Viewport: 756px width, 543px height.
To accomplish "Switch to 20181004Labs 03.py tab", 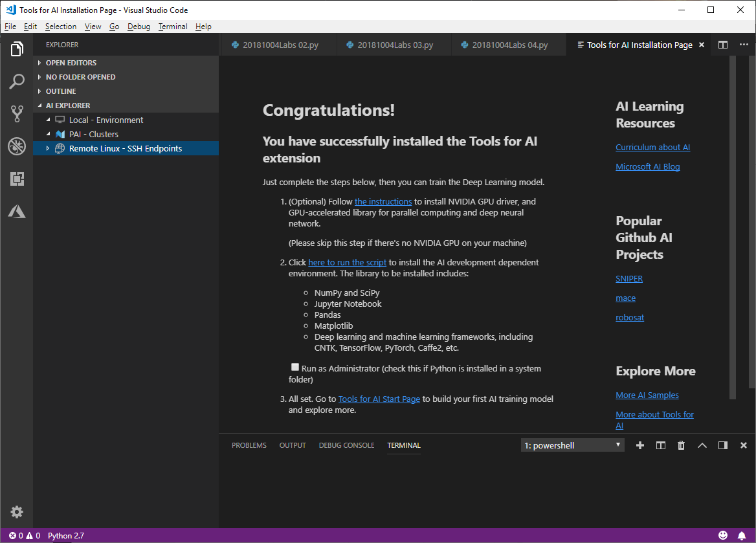I will (394, 45).
